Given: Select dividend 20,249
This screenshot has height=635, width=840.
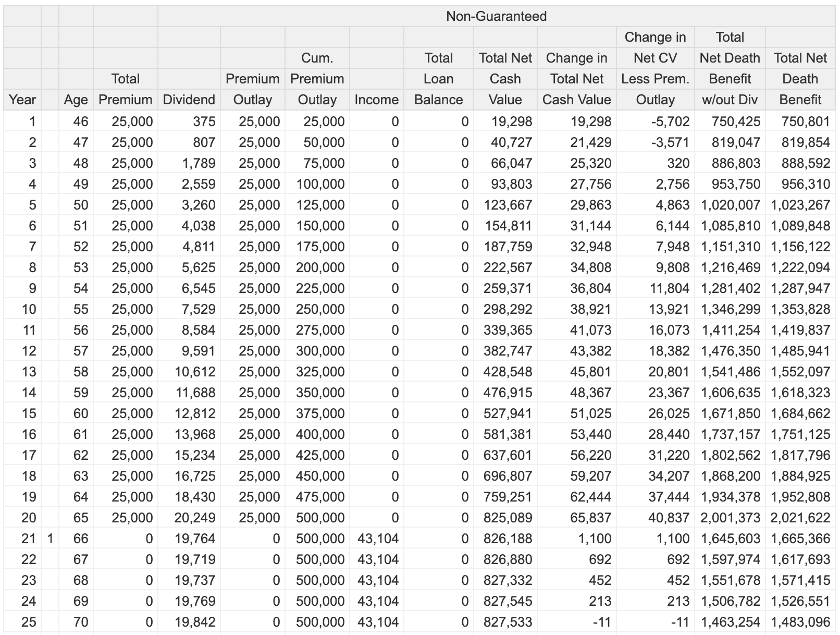Looking at the screenshot, I should click(189, 518).
